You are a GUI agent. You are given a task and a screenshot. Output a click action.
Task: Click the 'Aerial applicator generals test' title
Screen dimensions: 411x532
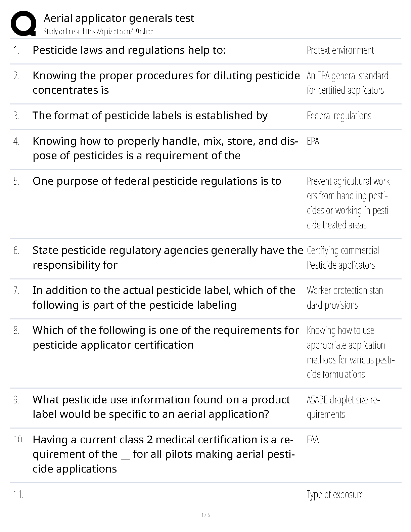pyautogui.click(x=119, y=18)
